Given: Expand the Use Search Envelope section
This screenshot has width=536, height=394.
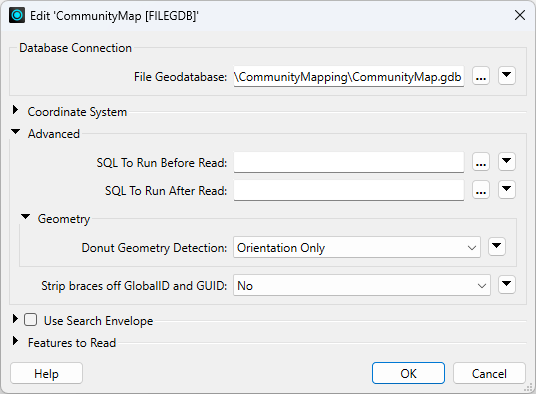Looking at the screenshot, I should pos(15,319).
